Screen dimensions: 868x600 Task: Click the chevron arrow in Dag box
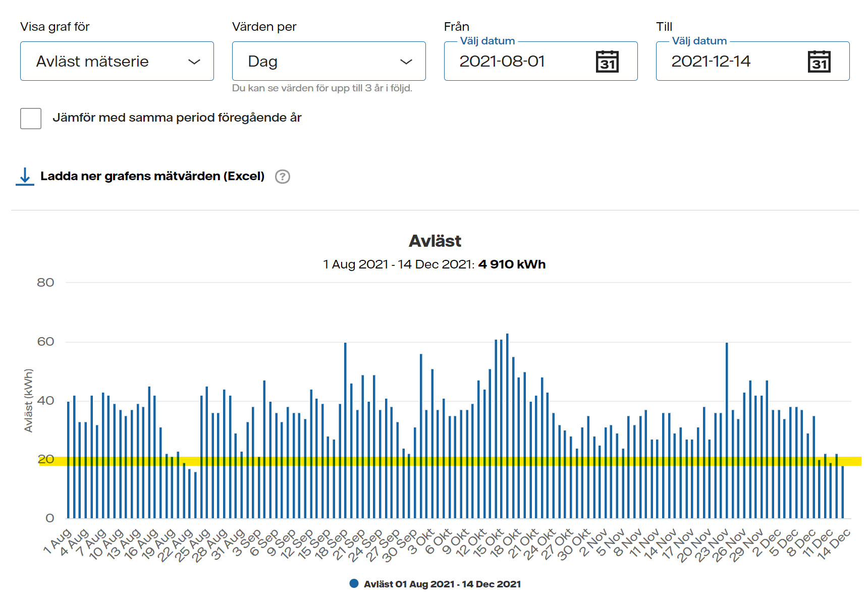(x=406, y=62)
